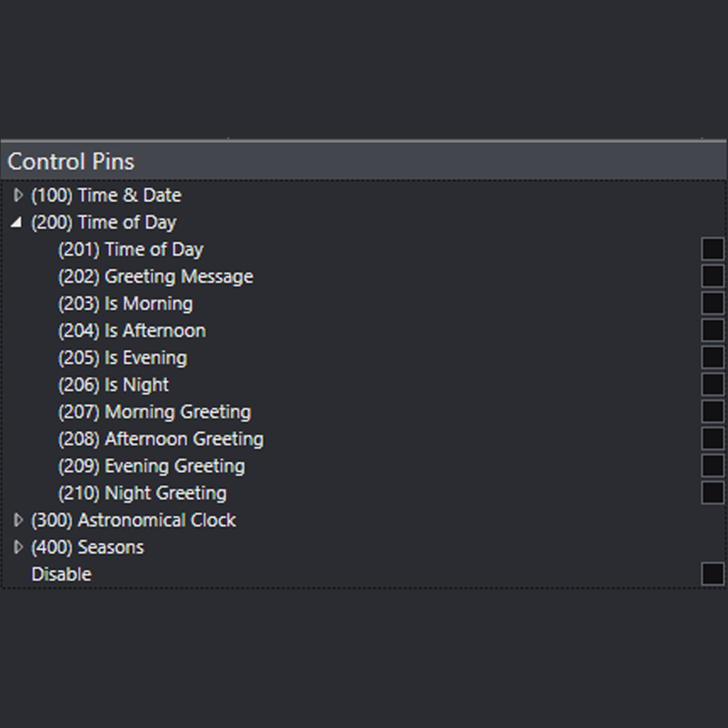Select the (208) Afternoon Greeting pin label
This screenshot has width=728, height=728.
(160, 439)
